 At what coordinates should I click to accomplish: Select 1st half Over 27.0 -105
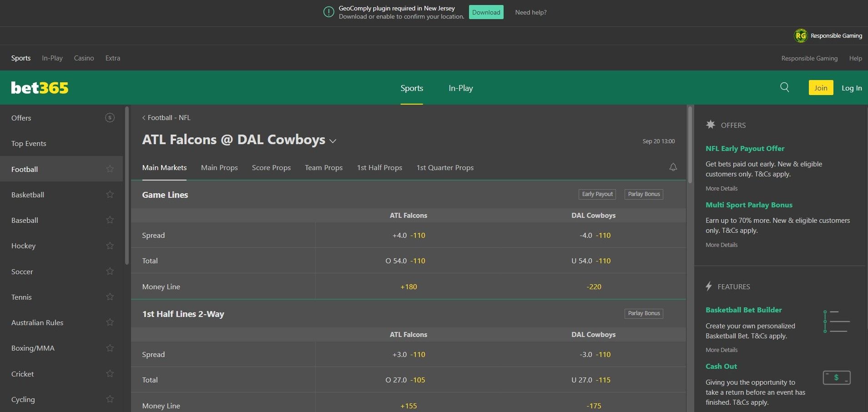pyautogui.click(x=409, y=380)
